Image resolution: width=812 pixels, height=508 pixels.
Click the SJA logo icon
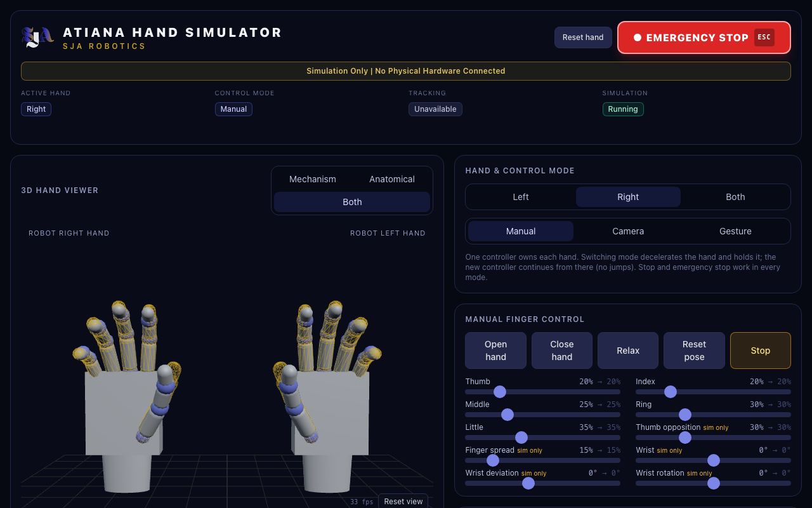(x=37, y=37)
